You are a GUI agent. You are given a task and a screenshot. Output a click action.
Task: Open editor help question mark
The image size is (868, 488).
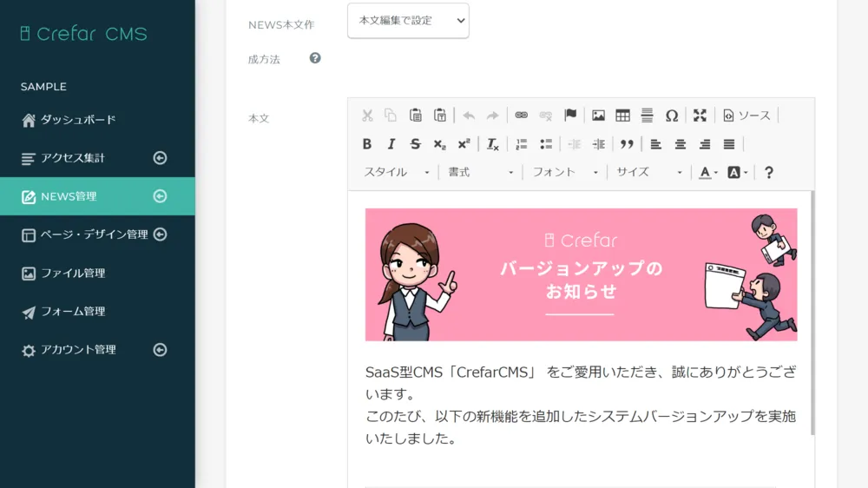click(x=769, y=172)
